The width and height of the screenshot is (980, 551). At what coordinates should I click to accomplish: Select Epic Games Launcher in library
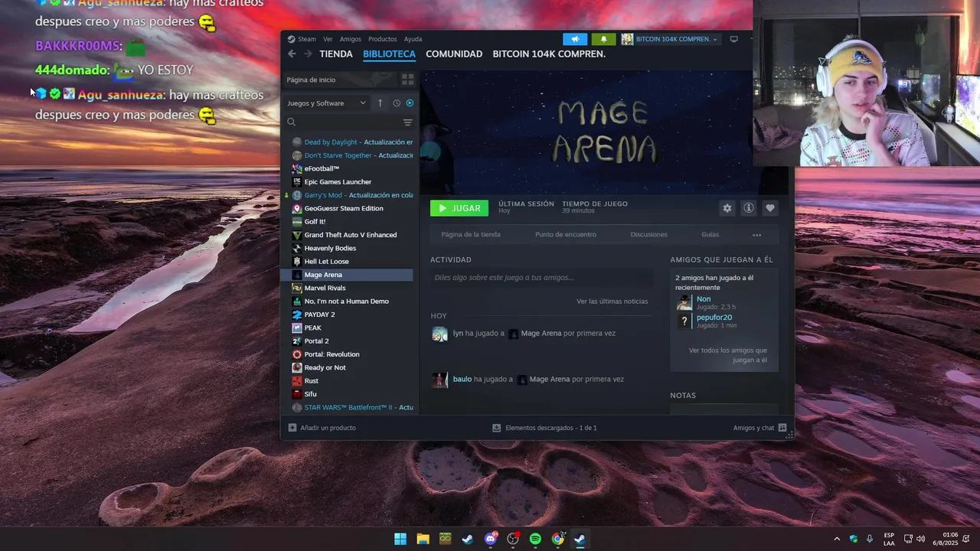pos(352,182)
